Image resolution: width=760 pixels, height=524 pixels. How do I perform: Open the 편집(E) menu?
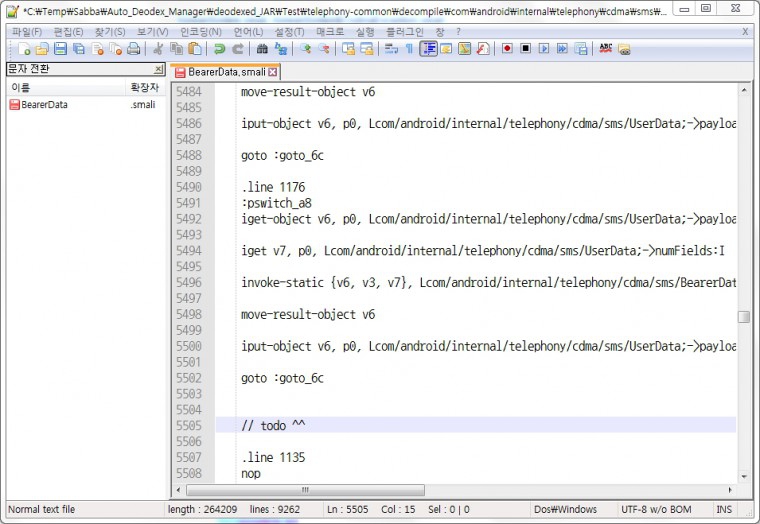point(68,32)
